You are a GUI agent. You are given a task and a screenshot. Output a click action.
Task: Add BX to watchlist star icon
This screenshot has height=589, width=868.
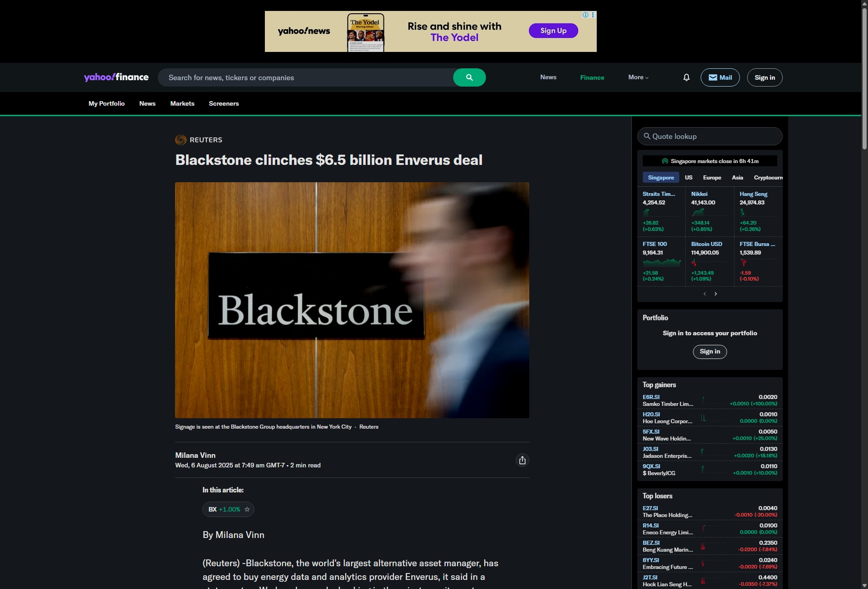click(x=247, y=509)
